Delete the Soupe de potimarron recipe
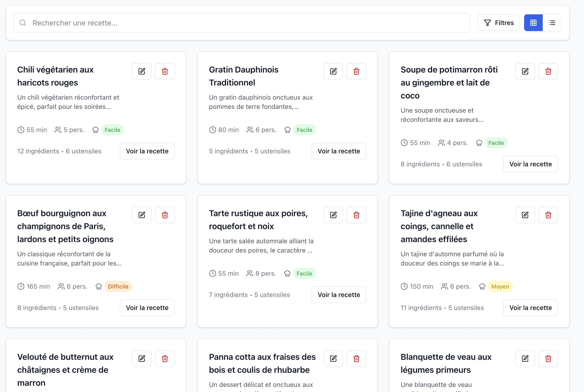The width and height of the screenshot is (584, 392). (548, 72)
